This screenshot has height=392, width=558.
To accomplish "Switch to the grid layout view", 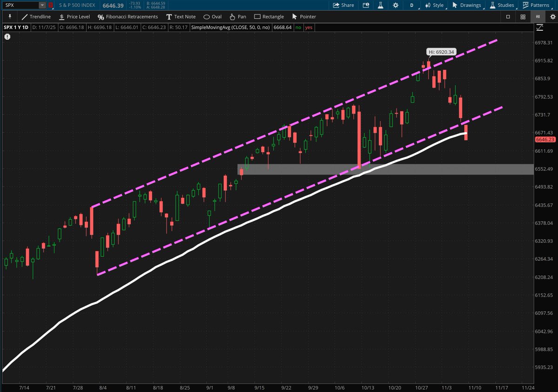I will pos(523,16).
